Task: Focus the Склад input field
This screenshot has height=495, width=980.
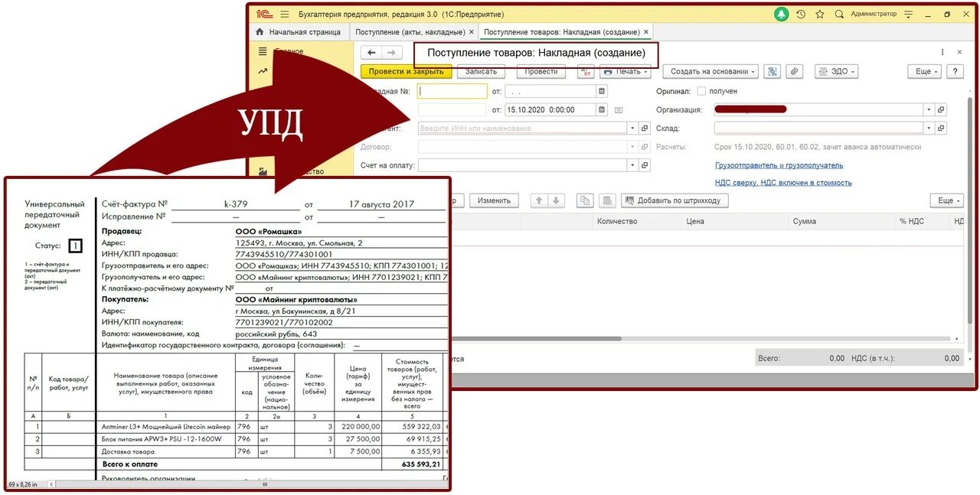Action: coord(818,129)
